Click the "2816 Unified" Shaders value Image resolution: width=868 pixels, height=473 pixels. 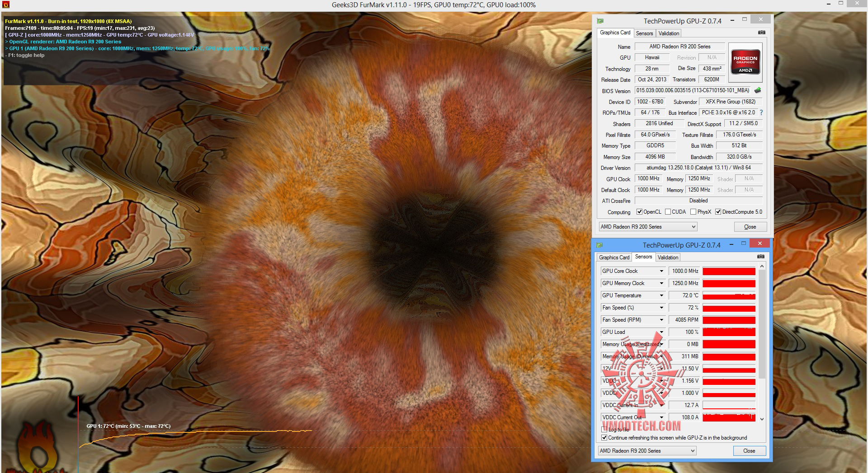(659, 123)
